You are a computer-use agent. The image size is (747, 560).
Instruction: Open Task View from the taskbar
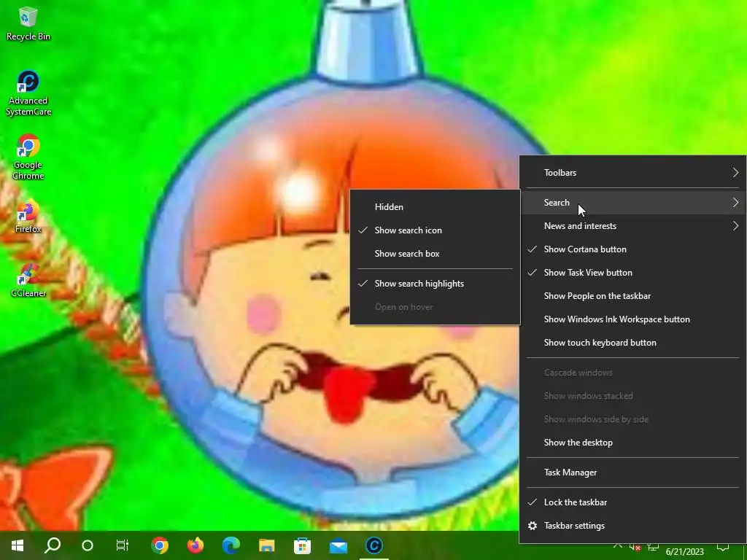(123, 545)
